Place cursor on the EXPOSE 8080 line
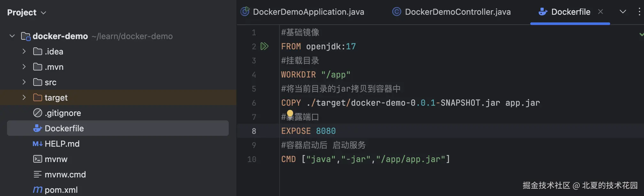The width and height of the screenshot is (644, 196). pos(383,131)
